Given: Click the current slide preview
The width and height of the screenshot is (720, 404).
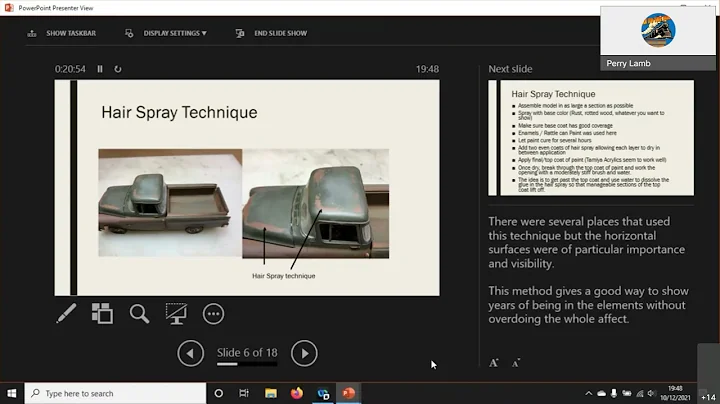Looking at the screenshot, I should [x=247, y=188].
